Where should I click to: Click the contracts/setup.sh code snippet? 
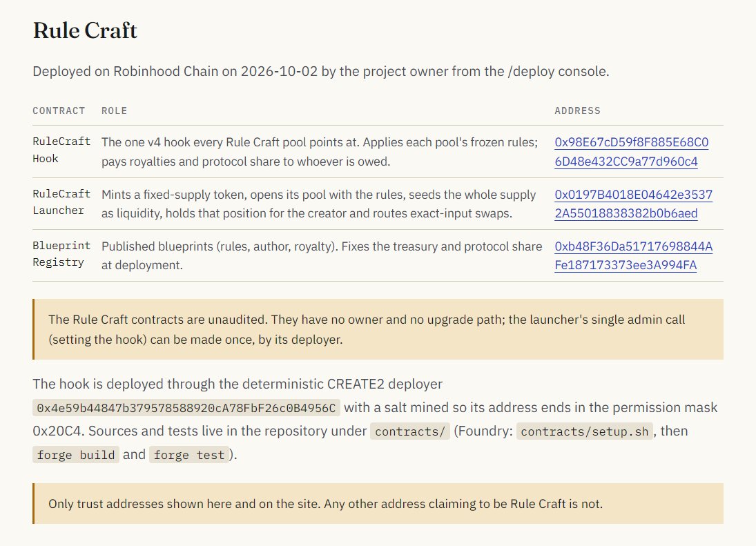tap(584, 431)
